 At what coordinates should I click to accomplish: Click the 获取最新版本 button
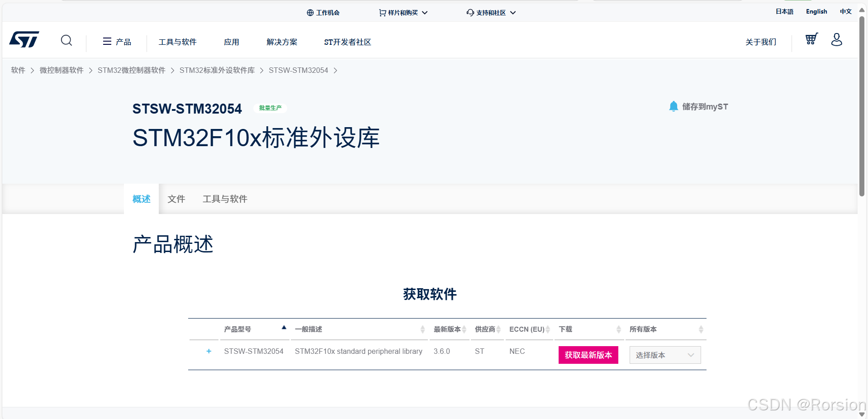(588, 355)
